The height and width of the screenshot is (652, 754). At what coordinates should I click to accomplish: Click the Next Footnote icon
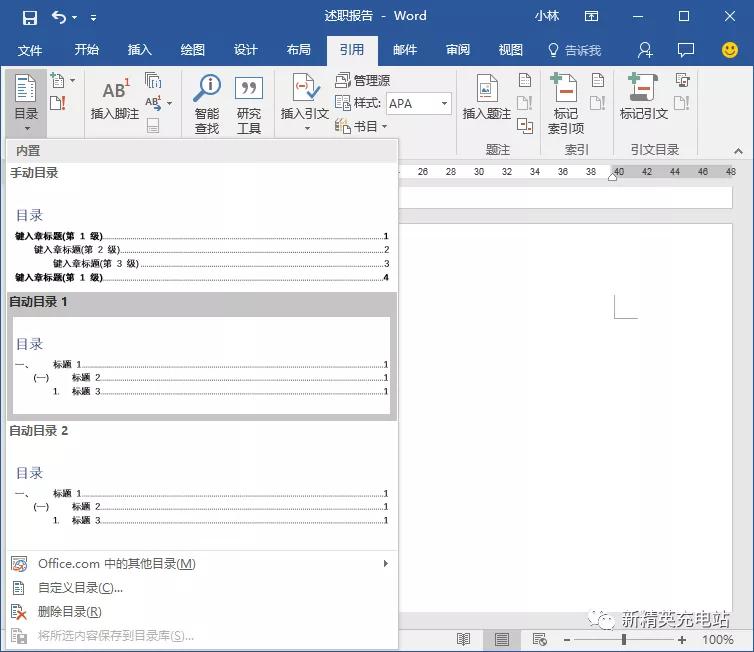click(153, 103)
